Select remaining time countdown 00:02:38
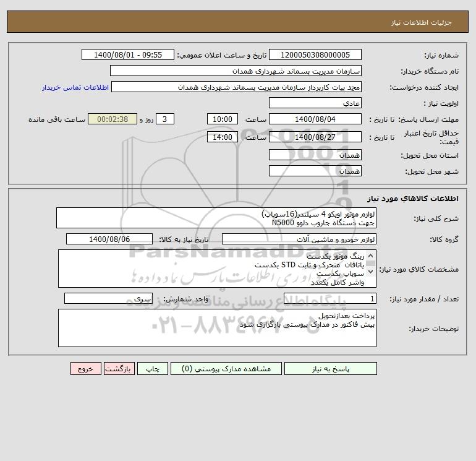Screen dimensions: 476x461 tap(113, 119)
